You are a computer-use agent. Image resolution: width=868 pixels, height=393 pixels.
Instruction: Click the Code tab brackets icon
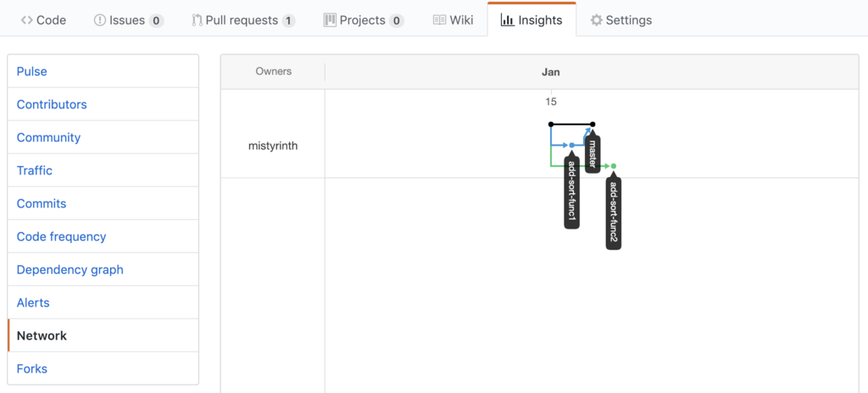[27, 19]
